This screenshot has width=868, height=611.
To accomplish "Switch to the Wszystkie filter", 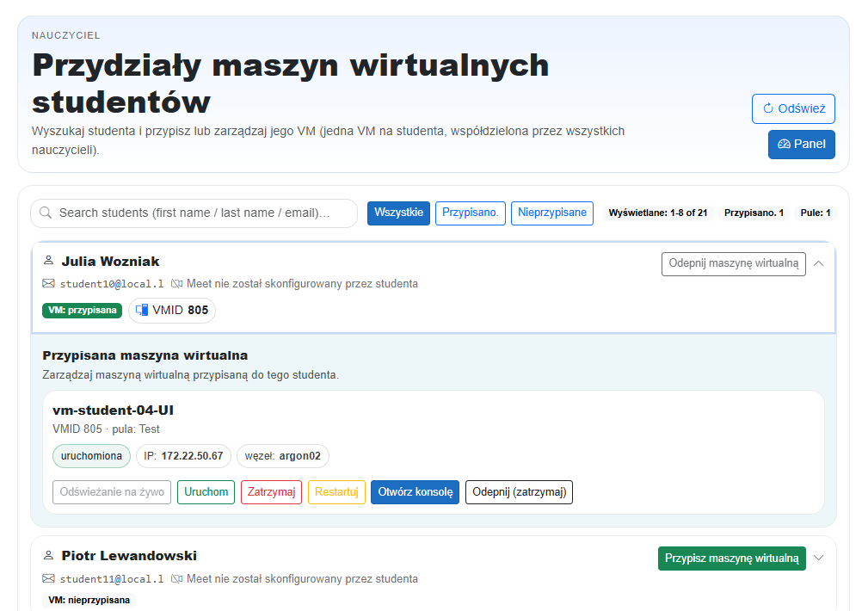I will click(398, 212).
